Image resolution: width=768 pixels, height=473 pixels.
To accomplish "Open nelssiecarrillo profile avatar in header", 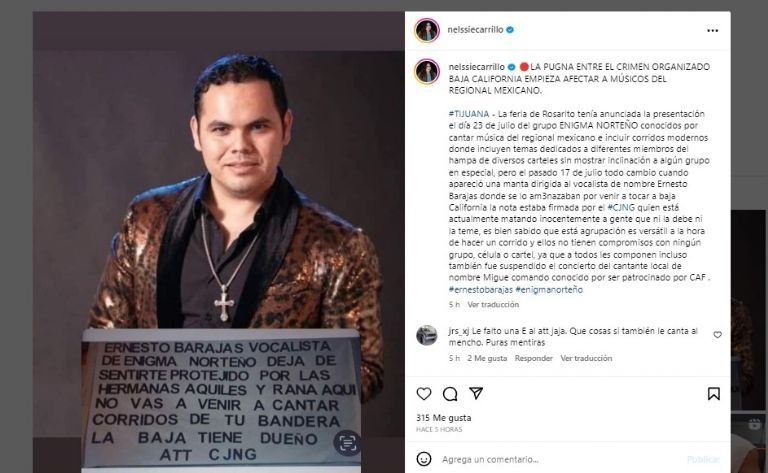I will pos(427,30).
